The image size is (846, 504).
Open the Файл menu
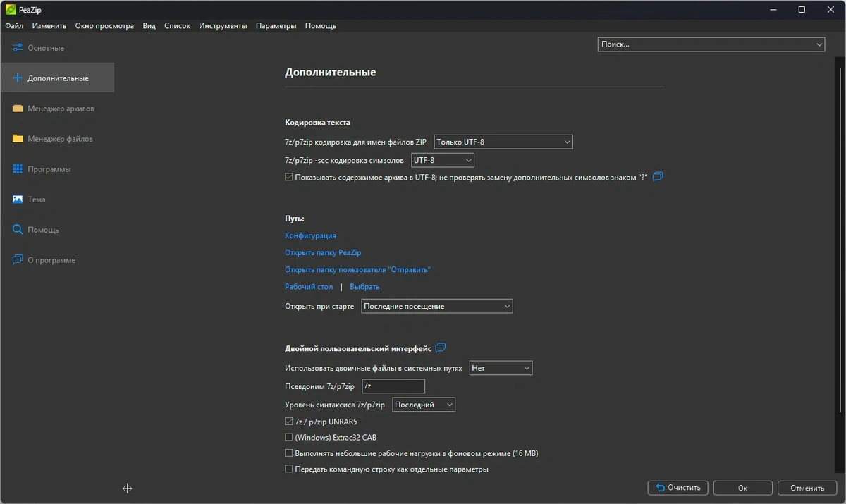[x=14, y=26]
